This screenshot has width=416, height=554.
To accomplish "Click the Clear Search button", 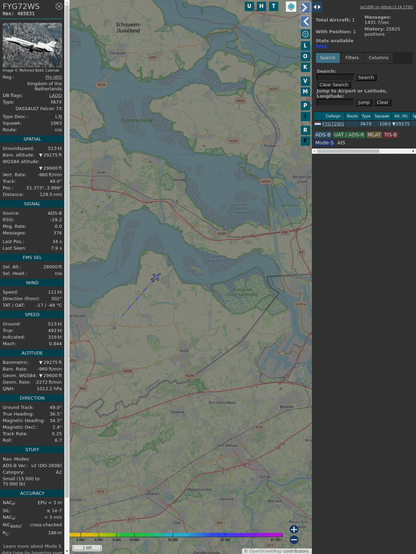I will coord(334,85).
